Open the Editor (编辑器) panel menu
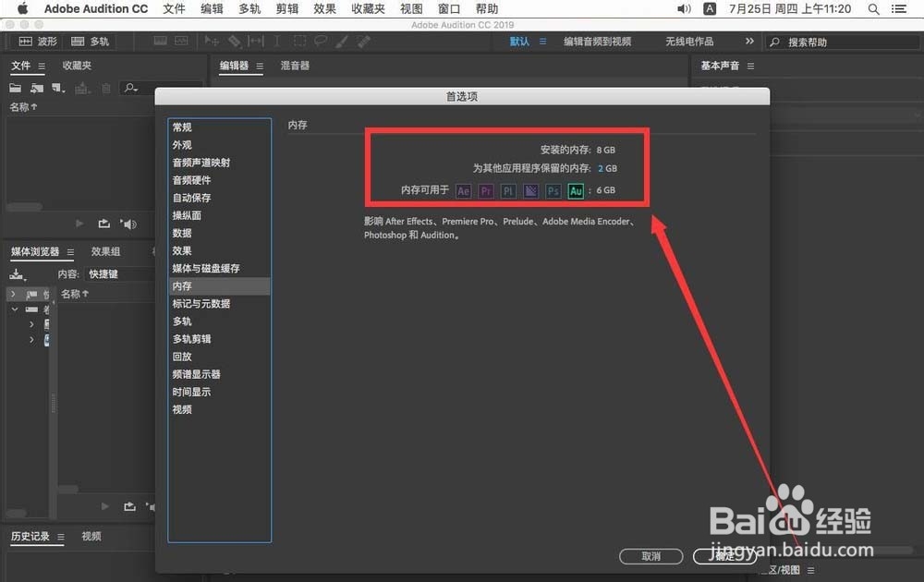Image resolution: width=924 pixels, height=582 pixels. [x=260, y=66]
